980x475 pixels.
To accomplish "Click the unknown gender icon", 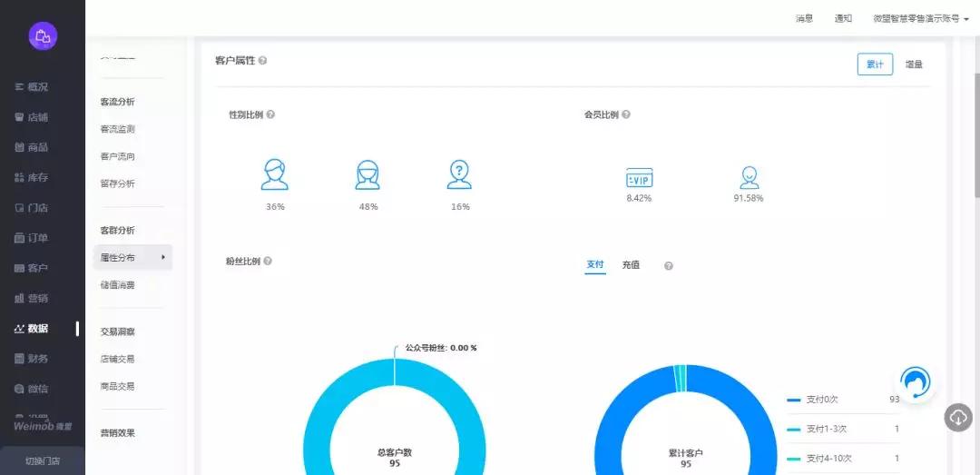I will point(459,174).
